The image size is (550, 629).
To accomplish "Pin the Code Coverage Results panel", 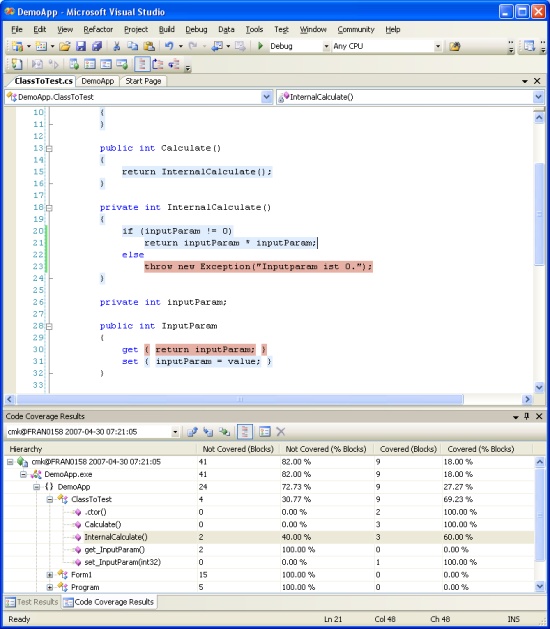I will 527,416.
